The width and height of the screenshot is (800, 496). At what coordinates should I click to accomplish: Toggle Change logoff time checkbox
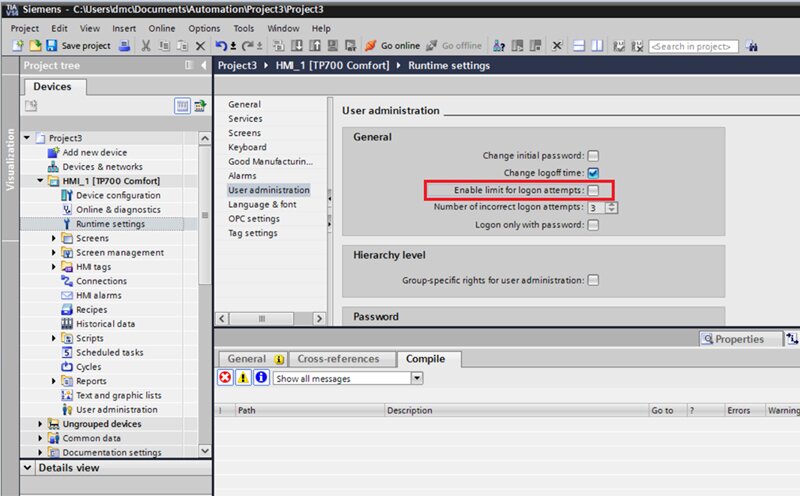(x=593, y=173)
